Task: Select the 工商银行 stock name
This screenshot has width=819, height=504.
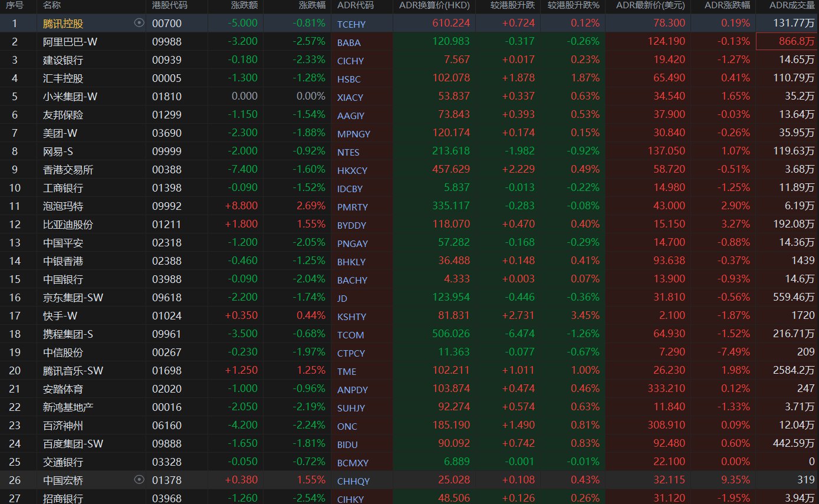Action: (63, 188)
